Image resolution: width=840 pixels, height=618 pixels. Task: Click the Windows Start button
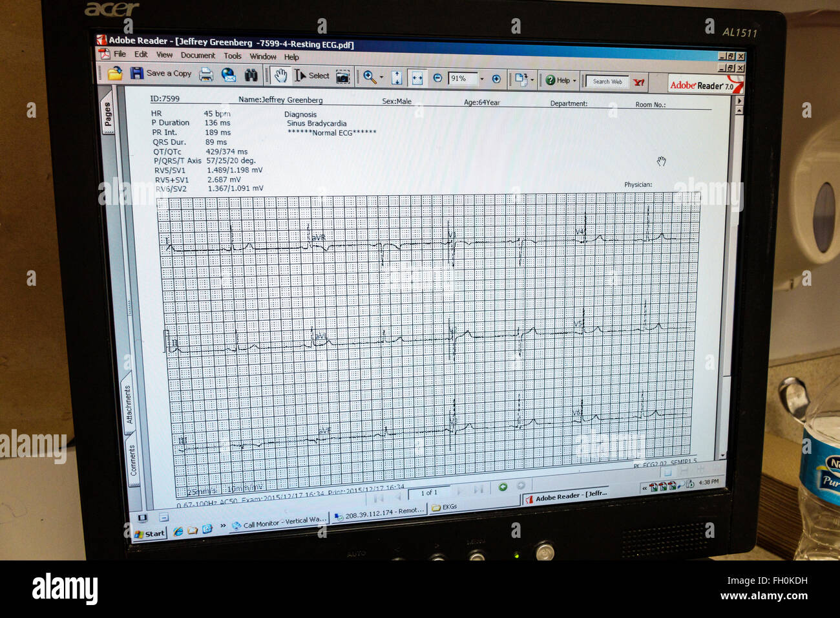click(149, 533)
